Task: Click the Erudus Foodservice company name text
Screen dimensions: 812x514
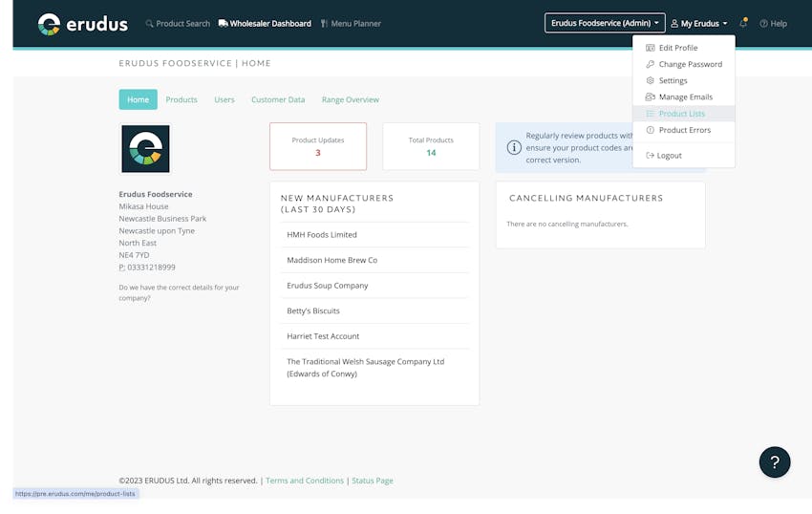Action: click(156, 194)
